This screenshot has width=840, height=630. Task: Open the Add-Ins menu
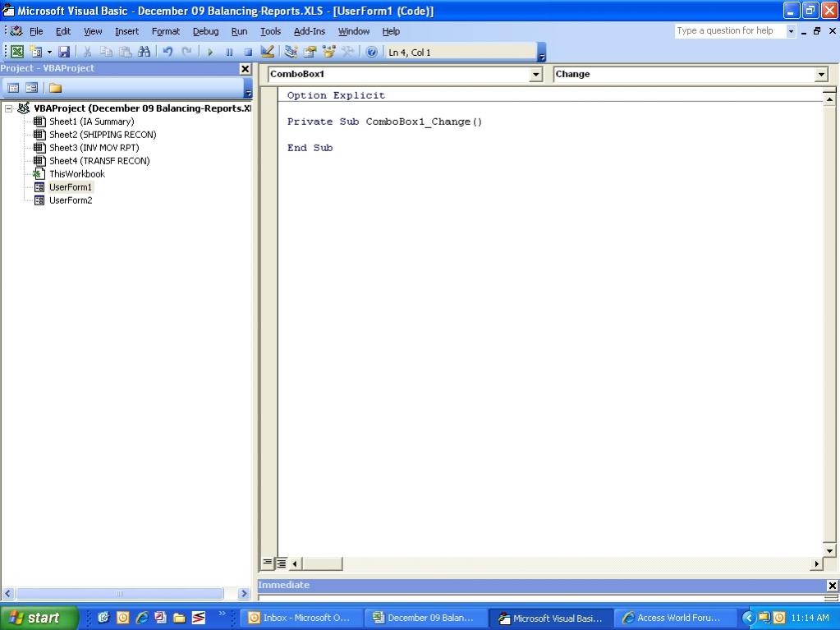tap(309, 31)
